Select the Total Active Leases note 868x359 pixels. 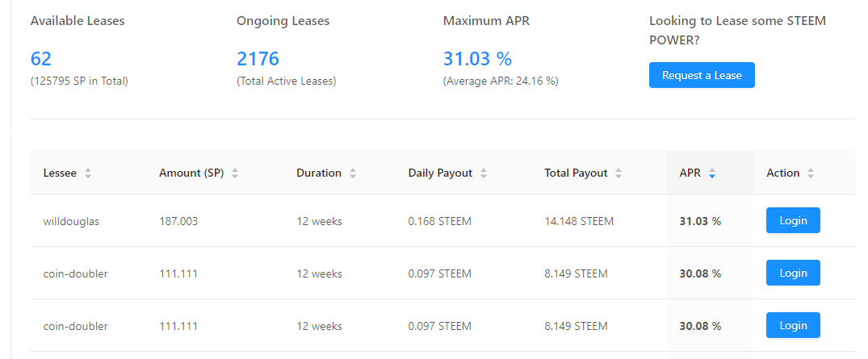click(x=287, y=81)
